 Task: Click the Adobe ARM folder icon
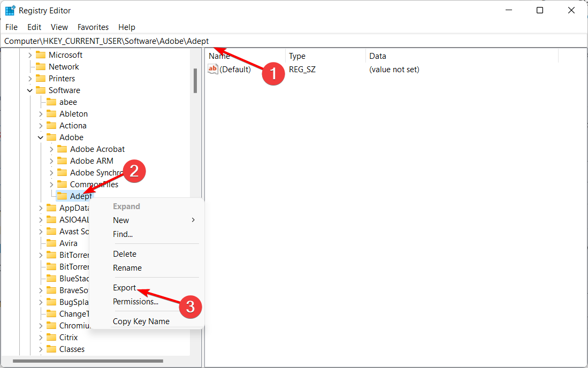coord(62,161)
